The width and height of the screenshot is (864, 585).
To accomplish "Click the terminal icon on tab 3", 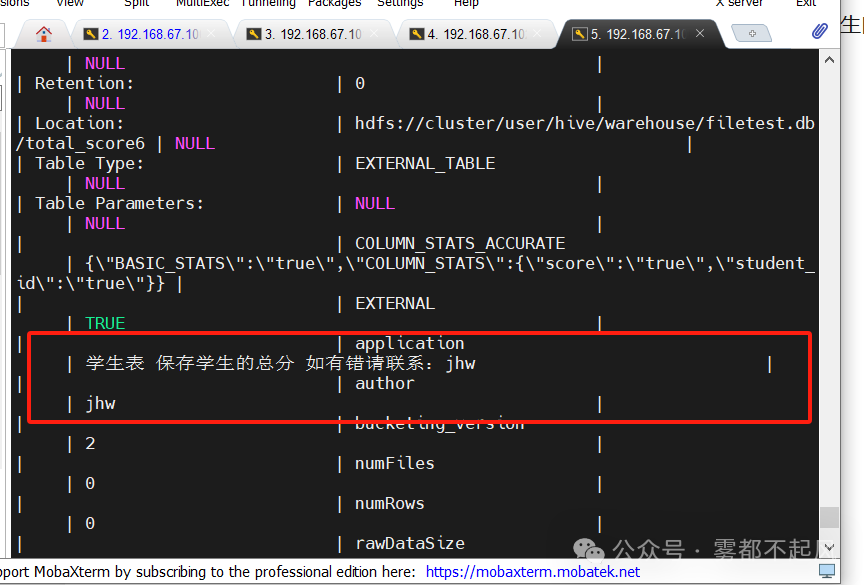I will pyautogui.click(x=255, y=33).
